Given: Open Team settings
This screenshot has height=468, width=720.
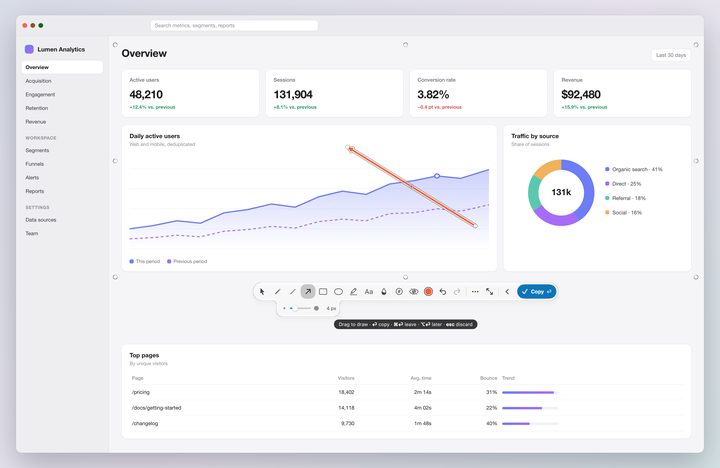Looking at the screenshot, I should pyautogui.click(x=62, y=233).
